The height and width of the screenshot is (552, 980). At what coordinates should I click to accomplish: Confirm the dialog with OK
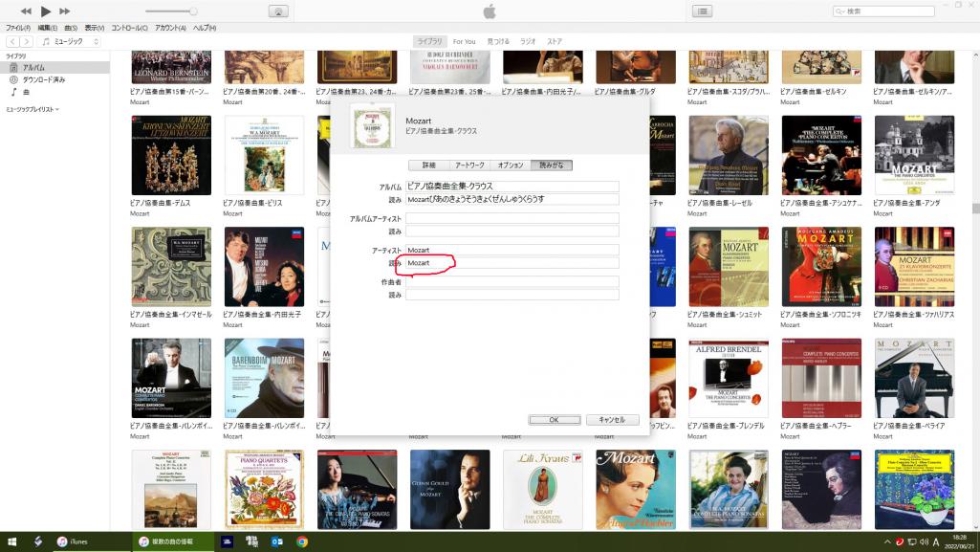pos(555,419)
